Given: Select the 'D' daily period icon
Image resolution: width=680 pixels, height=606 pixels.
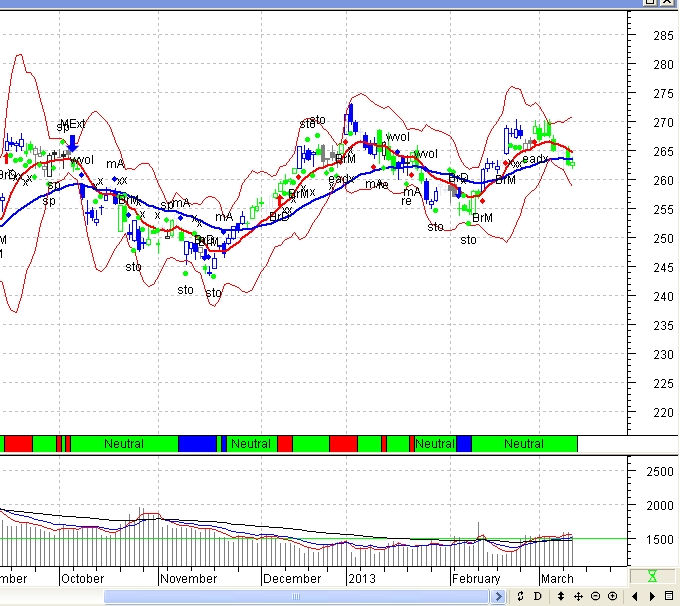Looking at the screenshot, I should click(x=539, y=597).
